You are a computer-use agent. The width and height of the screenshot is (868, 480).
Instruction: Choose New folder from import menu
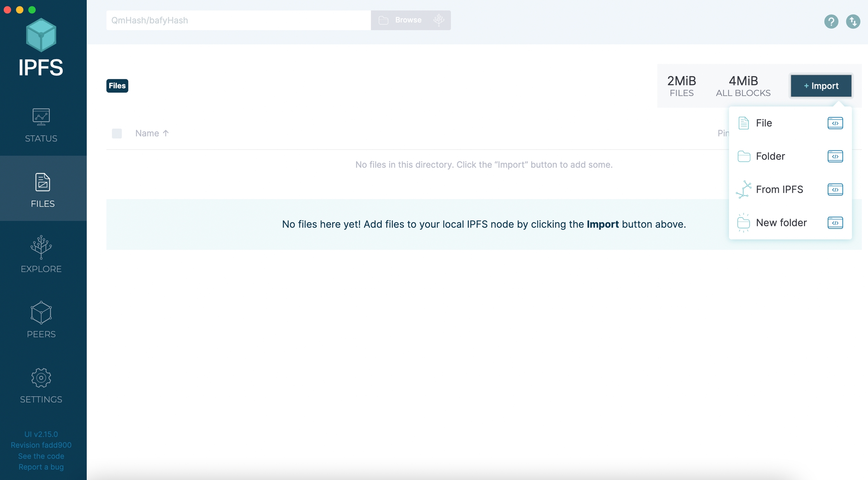click(790, 222)
